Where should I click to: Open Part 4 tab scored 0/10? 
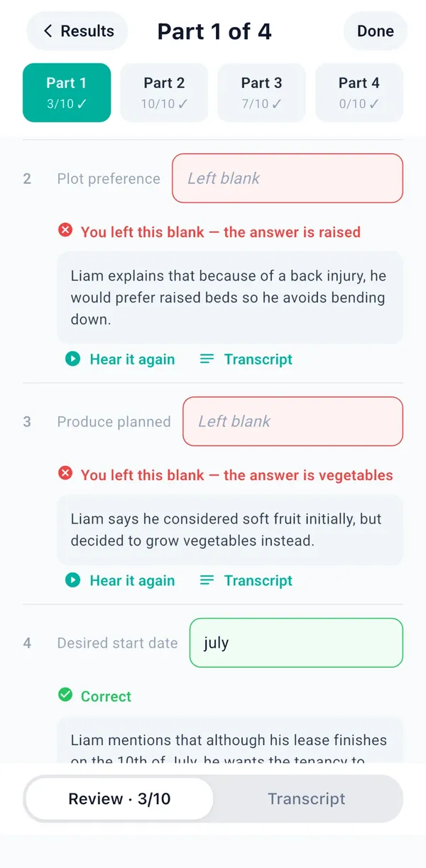coord(359,92)
